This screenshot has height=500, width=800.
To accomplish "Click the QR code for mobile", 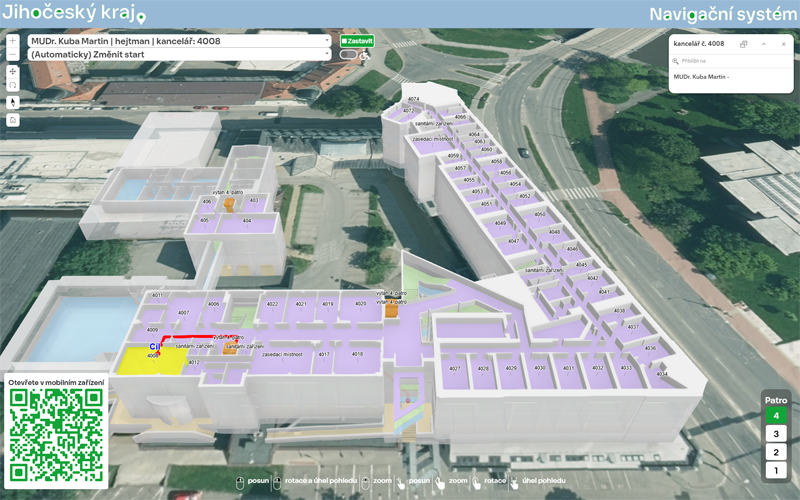I will 56,435.
